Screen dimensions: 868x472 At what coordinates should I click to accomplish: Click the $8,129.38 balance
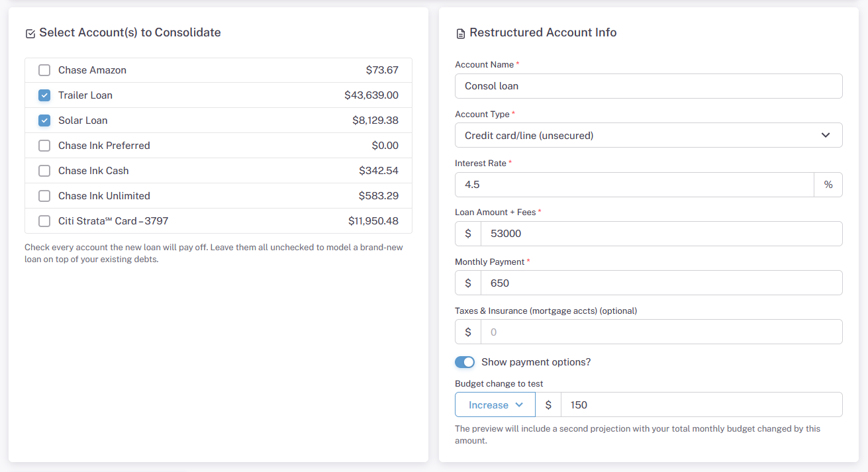tap(375, 120)
